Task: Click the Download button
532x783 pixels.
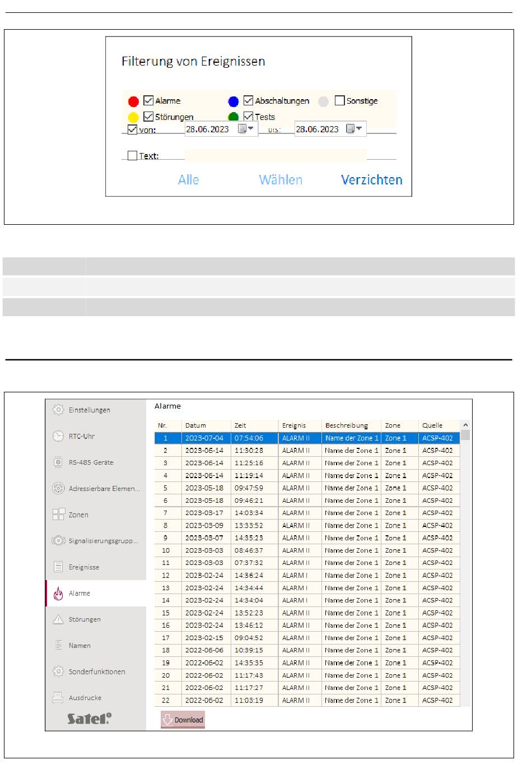Action: (183, 720)
